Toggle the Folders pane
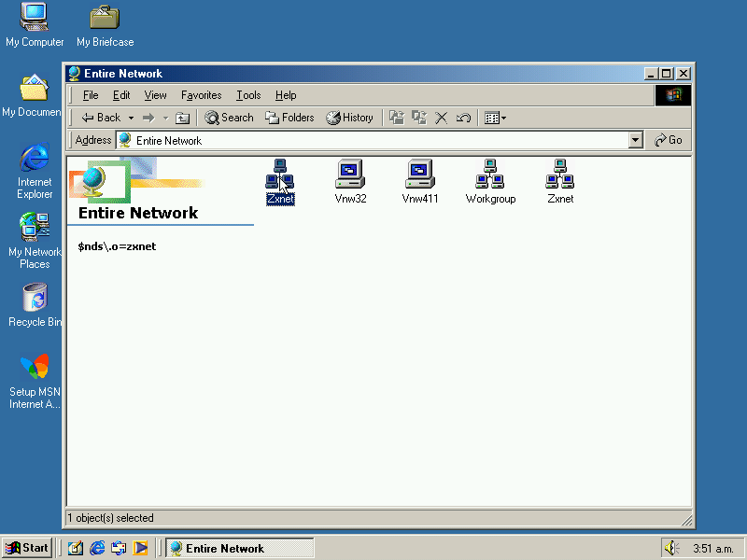 point(289,118)
